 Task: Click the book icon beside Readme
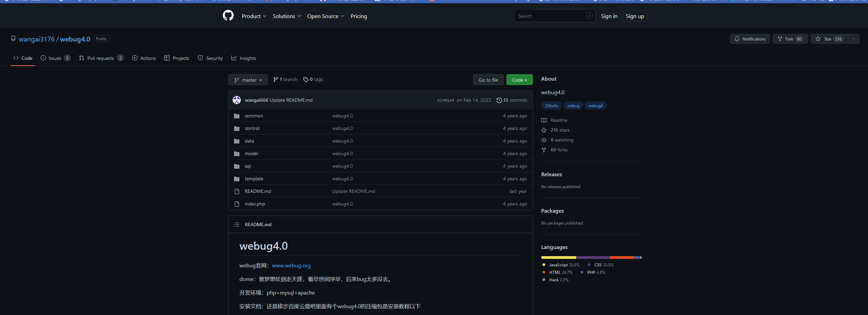[544, 120]
